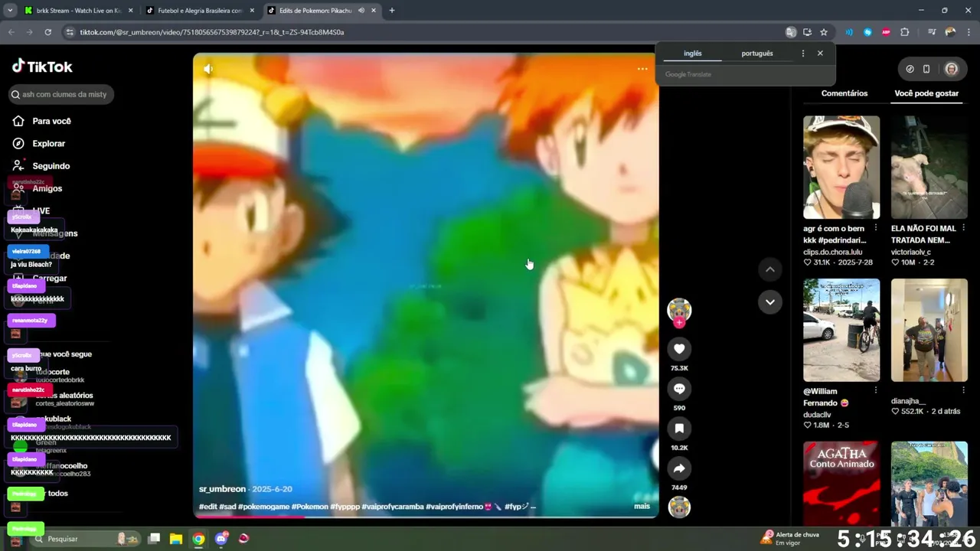Open the 'ELA NÃO FOI MAL TRATADA' video thumbnail
The image size is (980, 551).
[x=929, y=168]
